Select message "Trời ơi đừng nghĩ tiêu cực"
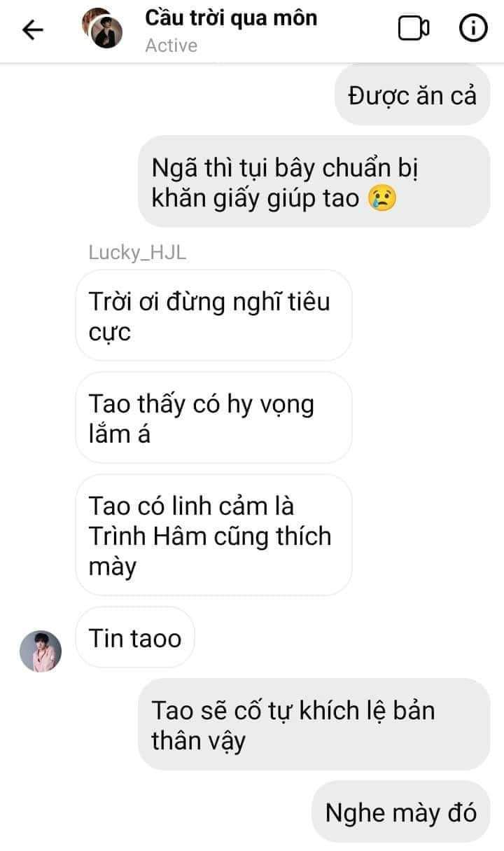Screen dimensions: 504x851 coord(213,316)
